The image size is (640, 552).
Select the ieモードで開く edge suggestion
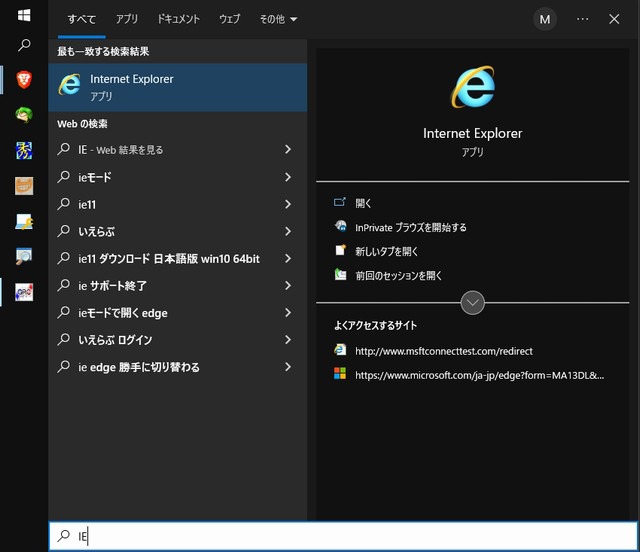coord(178,312)
